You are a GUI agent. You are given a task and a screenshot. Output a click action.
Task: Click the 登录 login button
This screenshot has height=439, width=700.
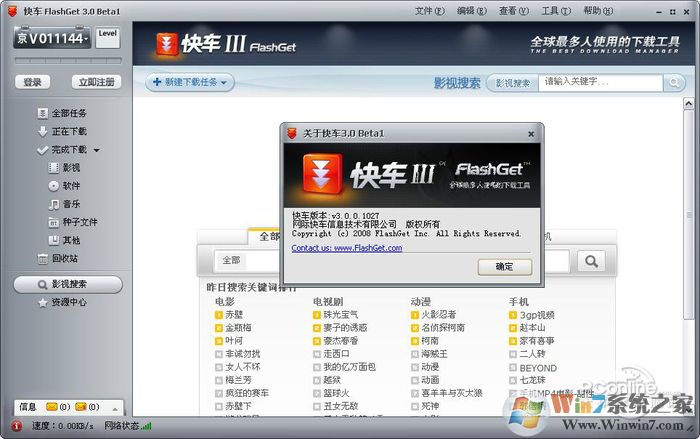coord(33,82)
